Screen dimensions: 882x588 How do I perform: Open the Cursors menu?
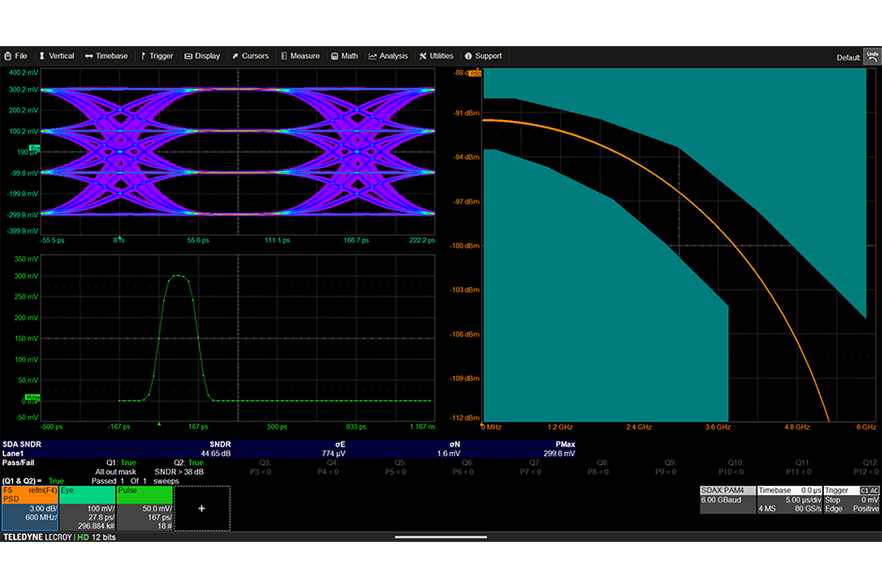[250, 56]
